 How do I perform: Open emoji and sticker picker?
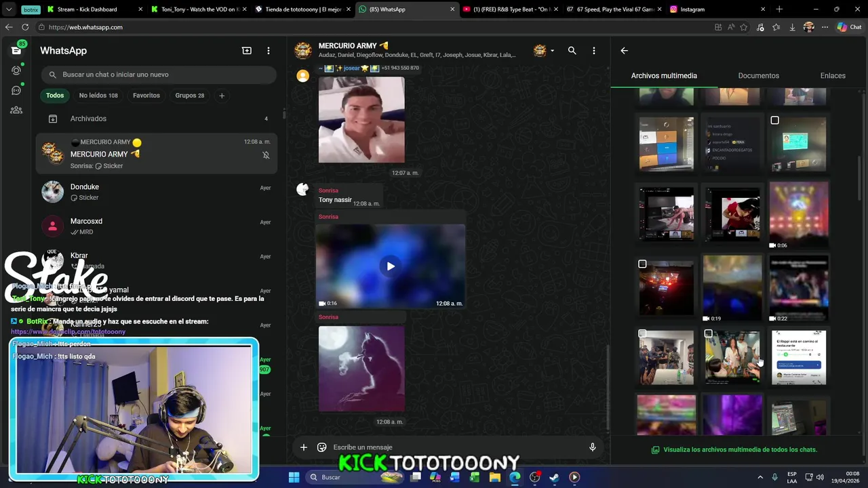coord(322,447)
